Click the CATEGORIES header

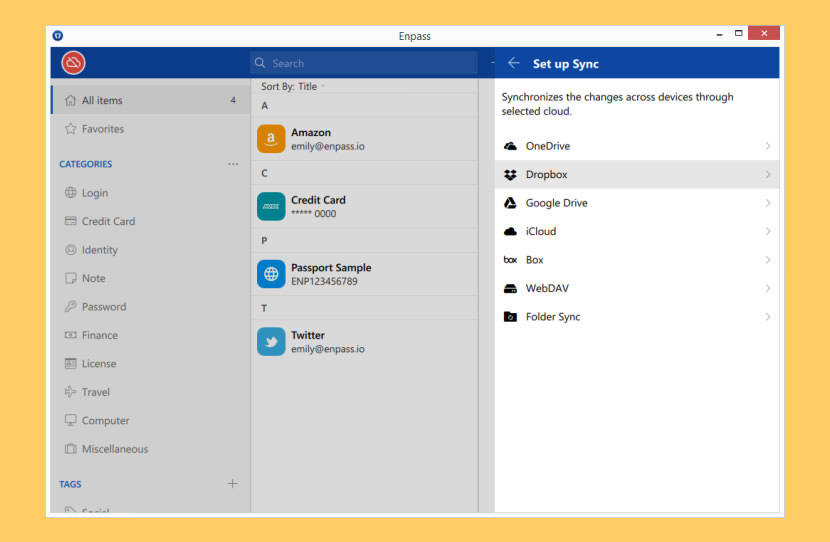85,164
